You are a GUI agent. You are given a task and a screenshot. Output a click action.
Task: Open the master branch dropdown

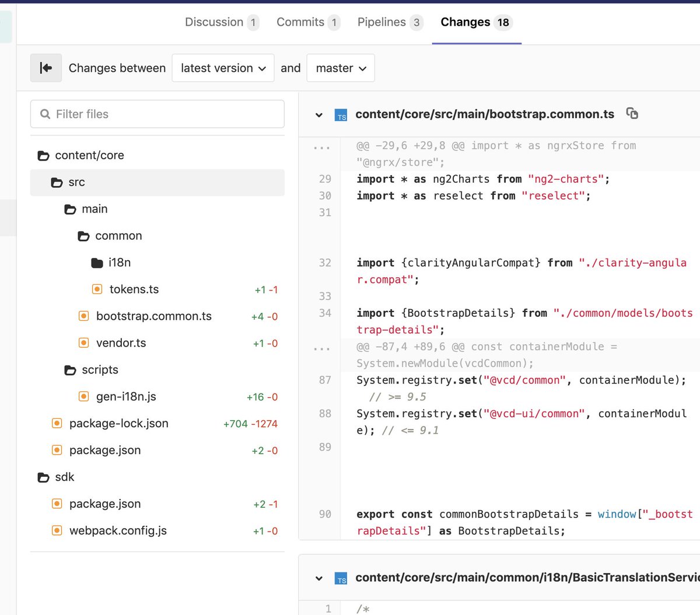click(341, 68)
